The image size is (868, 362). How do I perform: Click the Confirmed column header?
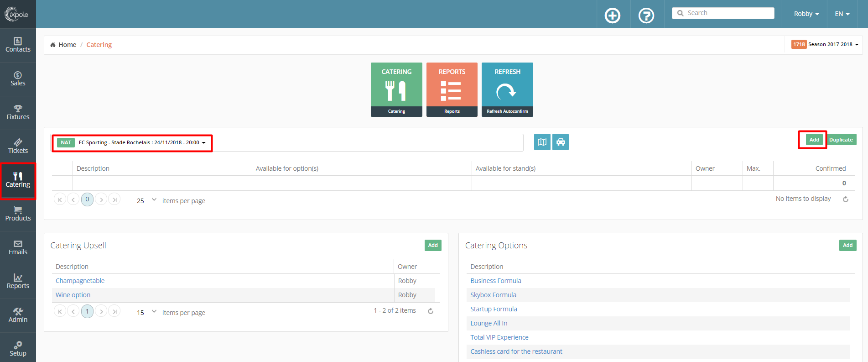pos(830,168)
